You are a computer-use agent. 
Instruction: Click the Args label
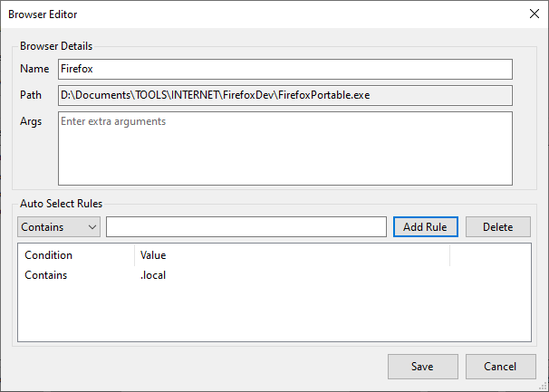pyautogui.click(x=32, y=121)
